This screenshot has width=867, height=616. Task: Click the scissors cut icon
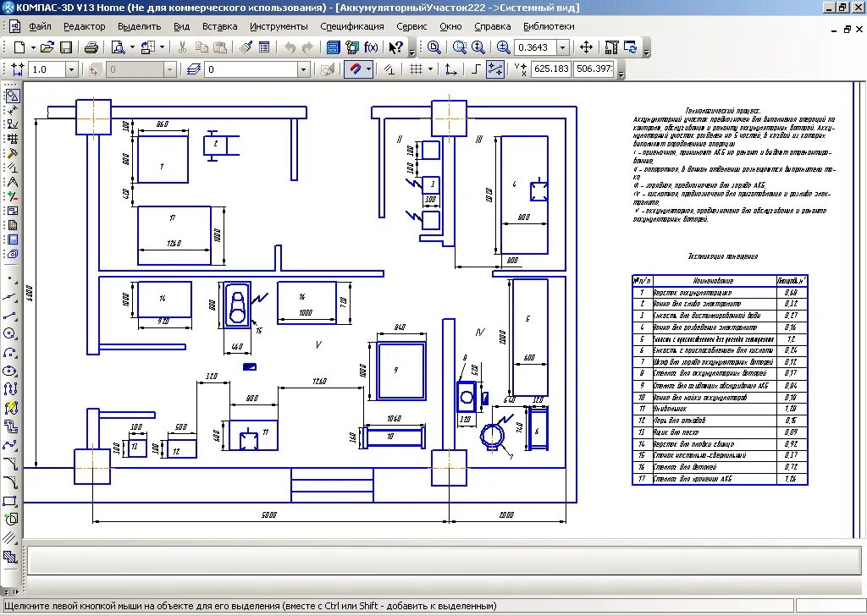[182, 47]
